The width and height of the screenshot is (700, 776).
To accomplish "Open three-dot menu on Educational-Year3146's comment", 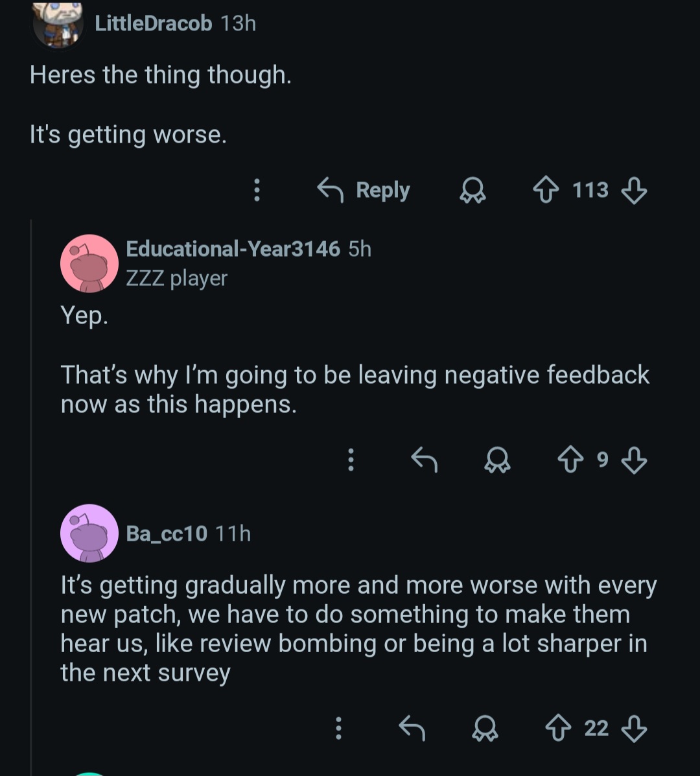I will (351, 460).
